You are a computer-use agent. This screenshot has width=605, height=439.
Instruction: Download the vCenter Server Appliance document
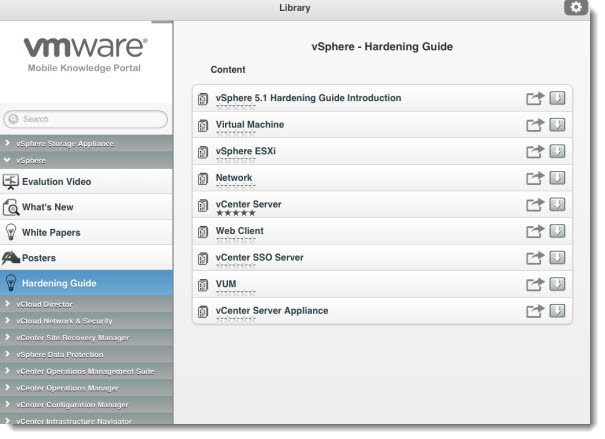pyautogui.click(x=557, y=311)
